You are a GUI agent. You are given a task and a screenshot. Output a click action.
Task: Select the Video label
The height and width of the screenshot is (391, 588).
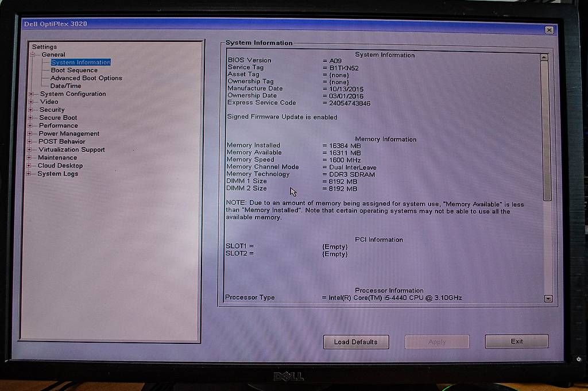coord(49,102)
